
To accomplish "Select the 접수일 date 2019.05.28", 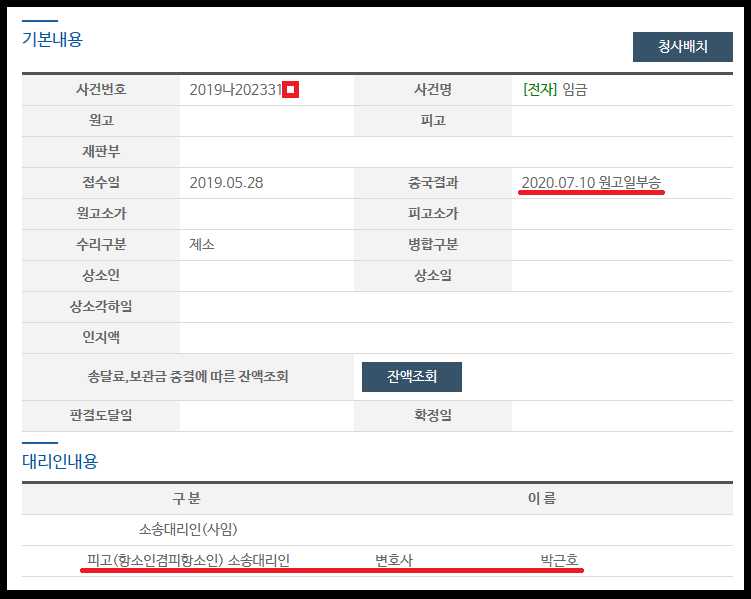I will (x=226, y=183).
